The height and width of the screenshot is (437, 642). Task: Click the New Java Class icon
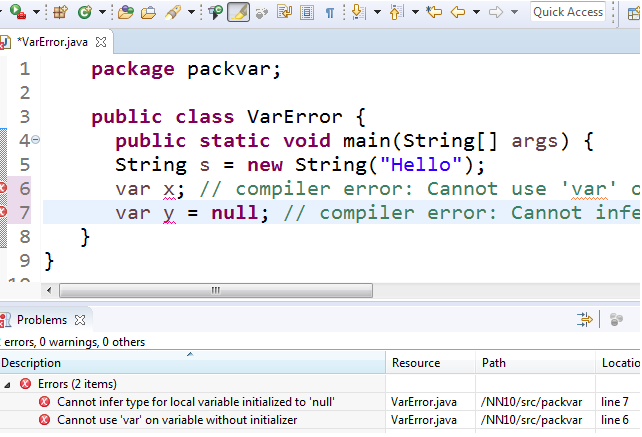(x=84, y=13)
